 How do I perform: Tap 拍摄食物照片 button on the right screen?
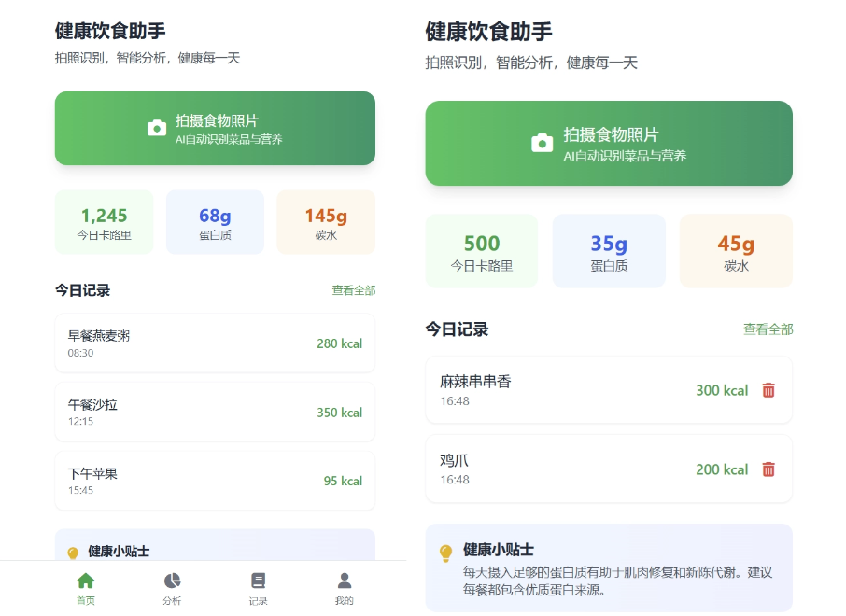pyautogui.click(x=609, y=143)
